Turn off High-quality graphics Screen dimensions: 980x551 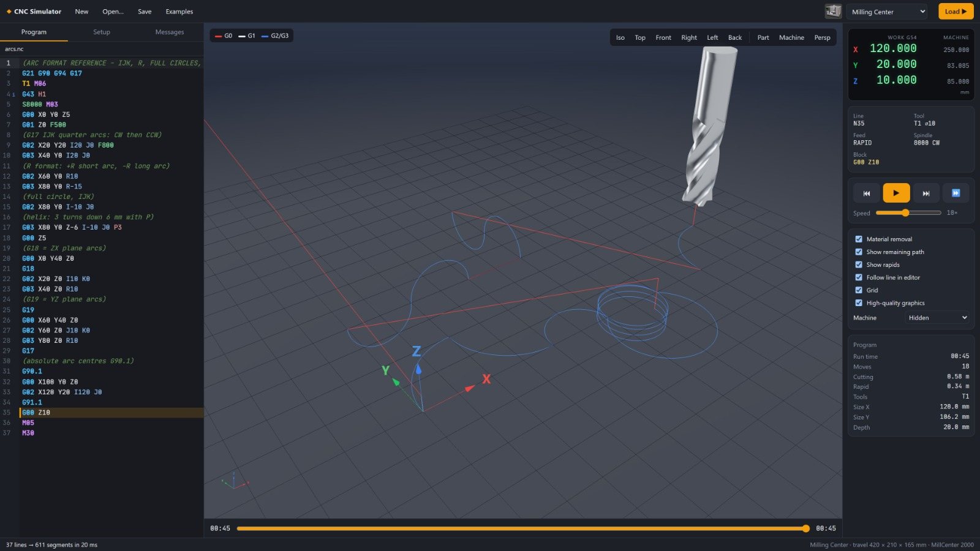click(859, 303)
